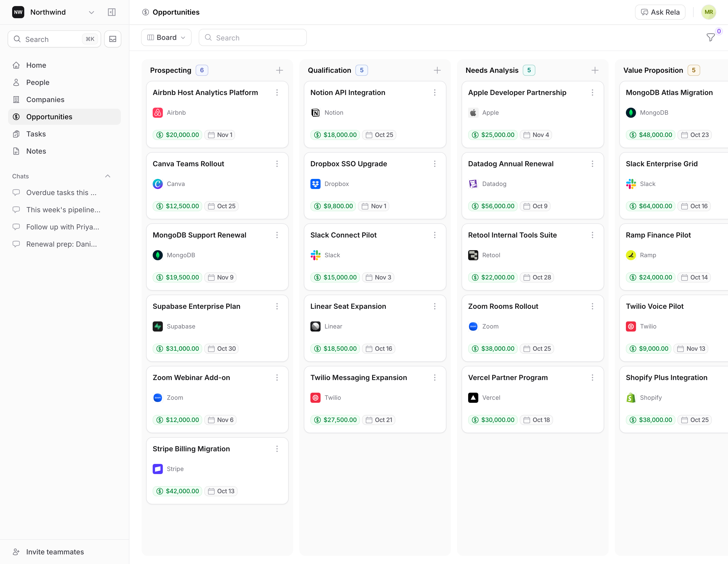Click the Oct 9 date on Datadog card

tap(535, 206)
